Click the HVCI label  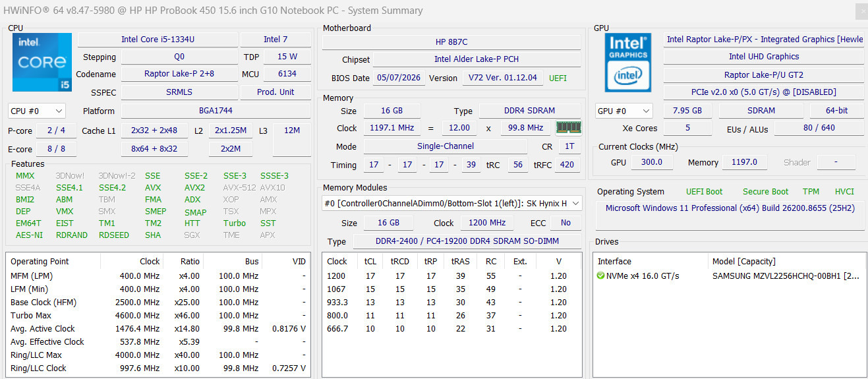point(844,192)
